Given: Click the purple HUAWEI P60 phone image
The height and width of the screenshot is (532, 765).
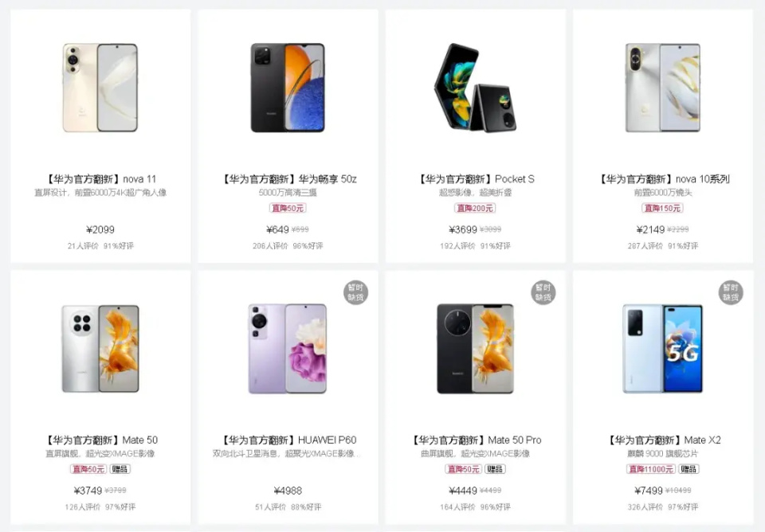Looking at the screenshot, I should 288,349.
